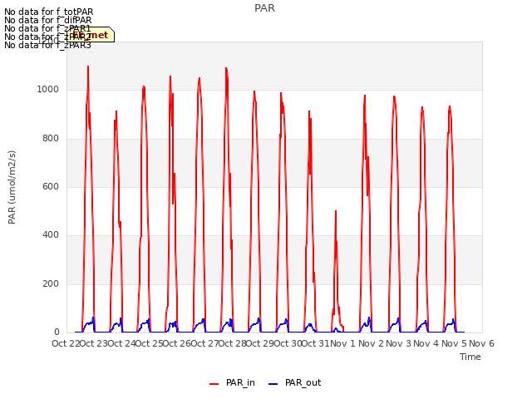Click the 600 y-axis tick label
532x399 pixels.
(x=51, y=186)
